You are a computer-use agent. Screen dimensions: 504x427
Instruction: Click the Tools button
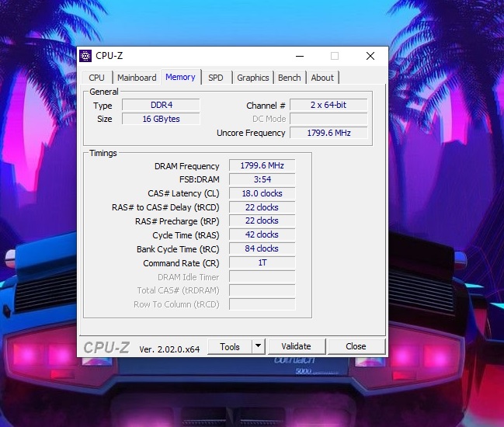[230, 347]
